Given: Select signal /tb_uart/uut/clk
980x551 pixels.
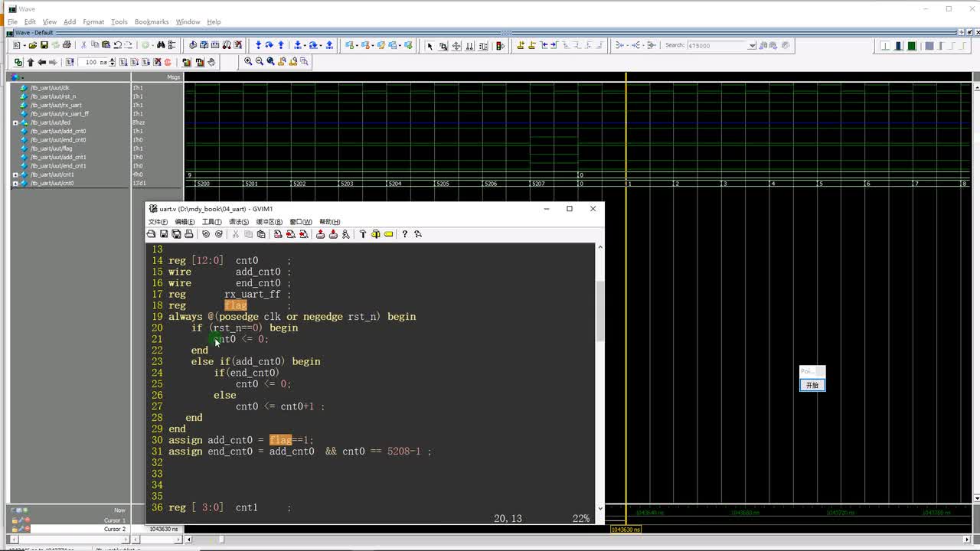Looking at the screenshot, I should [x=50, y=88].
